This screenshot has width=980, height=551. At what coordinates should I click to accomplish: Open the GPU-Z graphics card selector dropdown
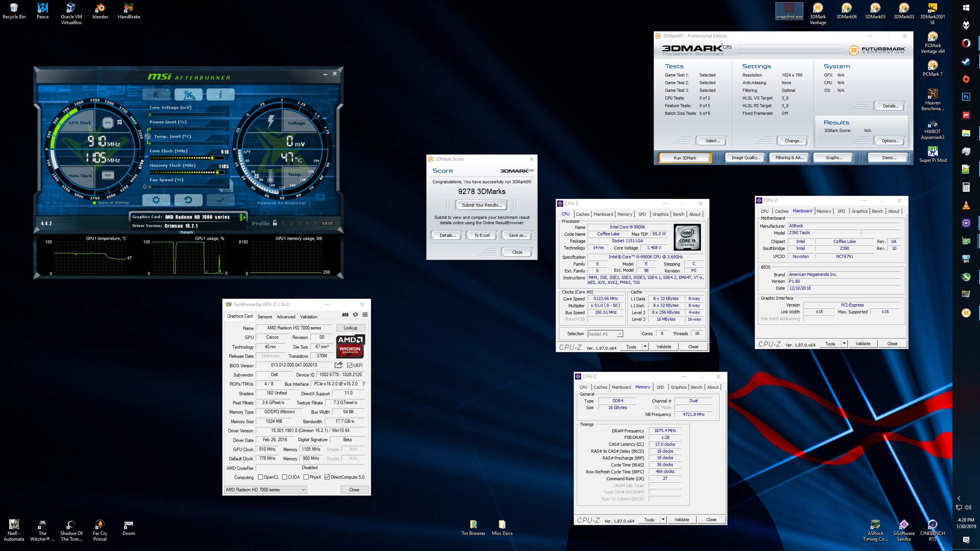265,490
